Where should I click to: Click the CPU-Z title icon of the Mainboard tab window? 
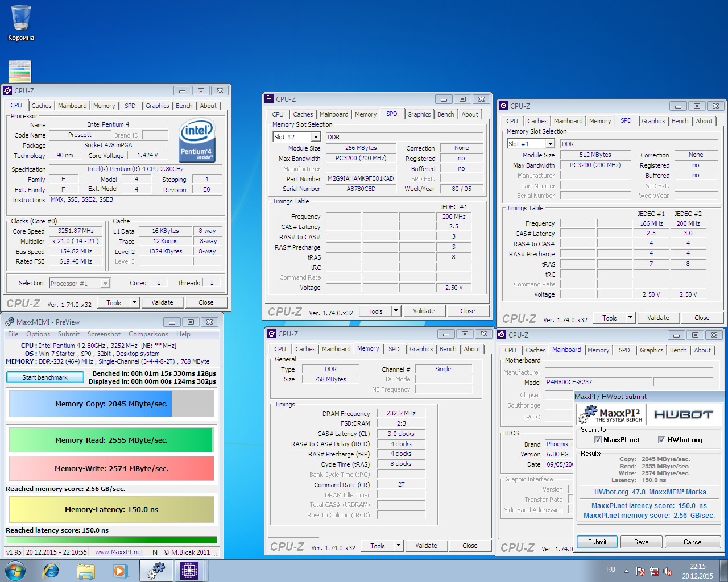502,335
